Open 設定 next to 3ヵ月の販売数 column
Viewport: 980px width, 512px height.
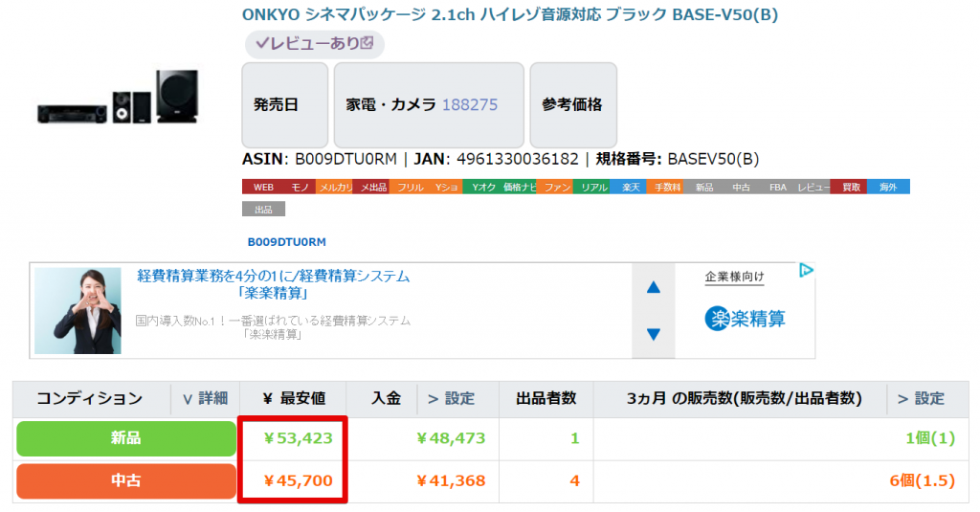click(x=922, y=398)
